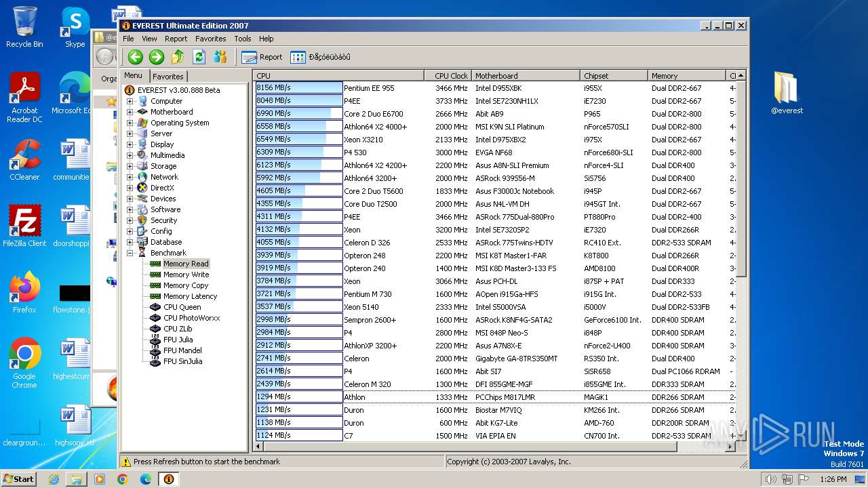Click the Refresh toolbar icon

coord(199,57)
